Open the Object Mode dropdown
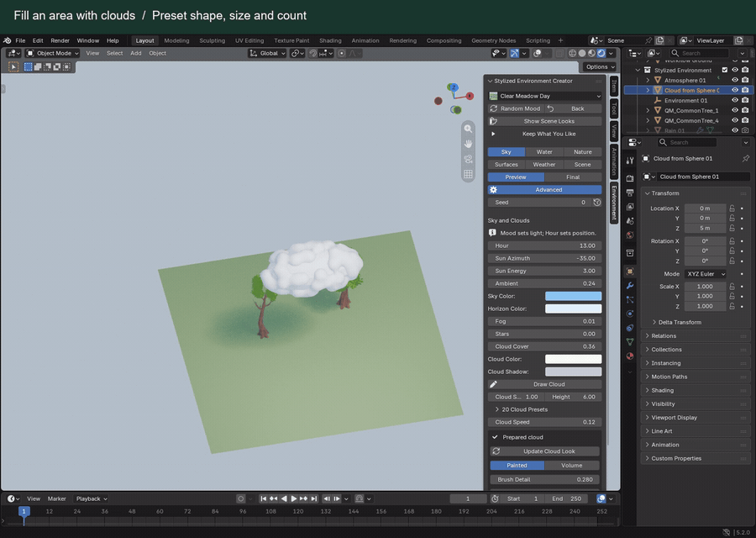This screenshot has width=756, height=538. coord(52,53)
